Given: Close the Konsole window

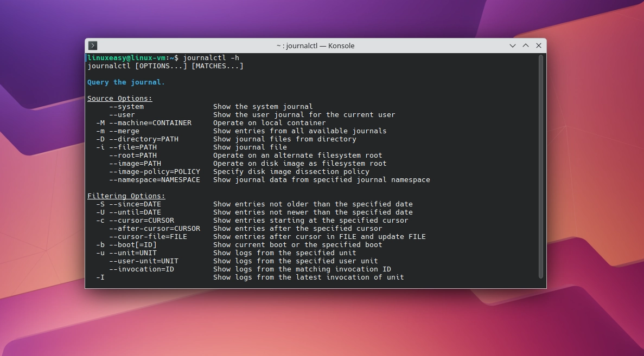Looking at the screenshot, I should point(539,46).
